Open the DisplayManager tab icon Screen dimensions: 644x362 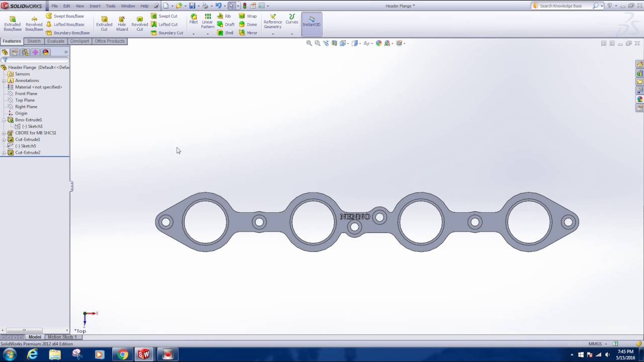click(46, 52)
